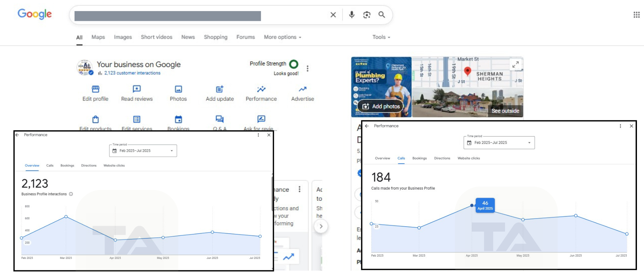Click the Edit profile storefront icon

pos(95,89)
